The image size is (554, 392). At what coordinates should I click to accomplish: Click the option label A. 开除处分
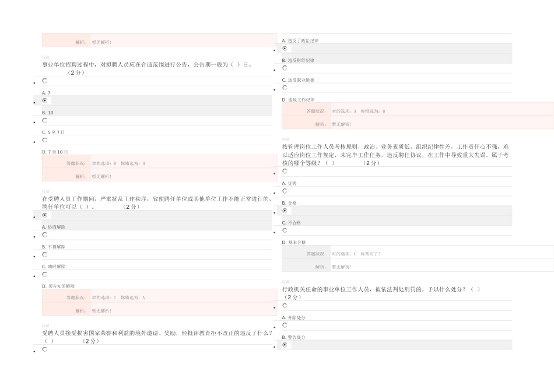pyautogui.click(x=293, y=318)
